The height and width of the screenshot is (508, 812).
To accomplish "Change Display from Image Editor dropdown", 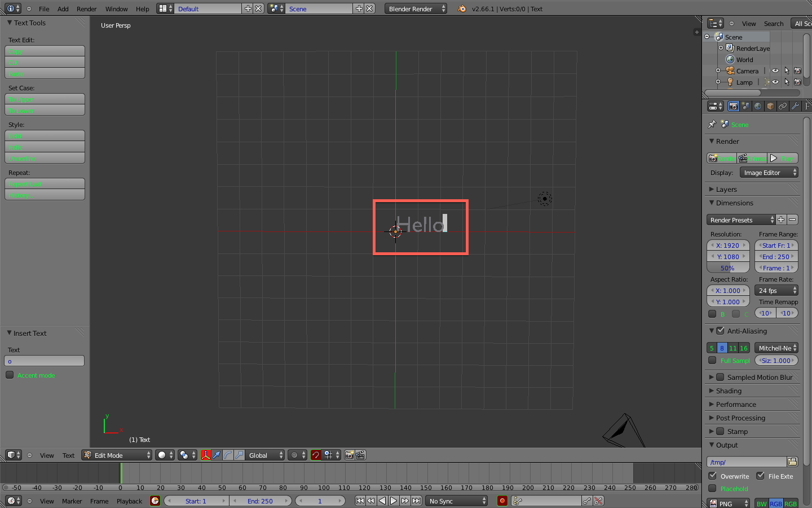I will click(x=768, y=172).
